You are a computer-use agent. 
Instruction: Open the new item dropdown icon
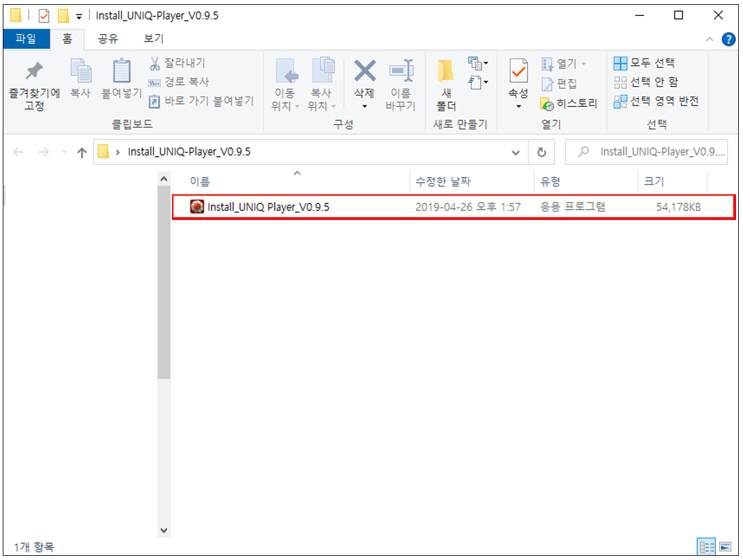click(x=478, y=63)
